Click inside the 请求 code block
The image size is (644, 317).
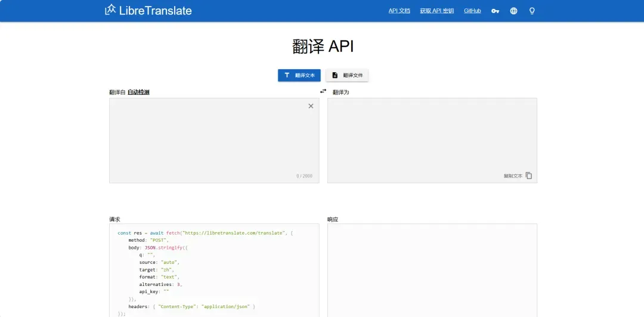point(213,269)
